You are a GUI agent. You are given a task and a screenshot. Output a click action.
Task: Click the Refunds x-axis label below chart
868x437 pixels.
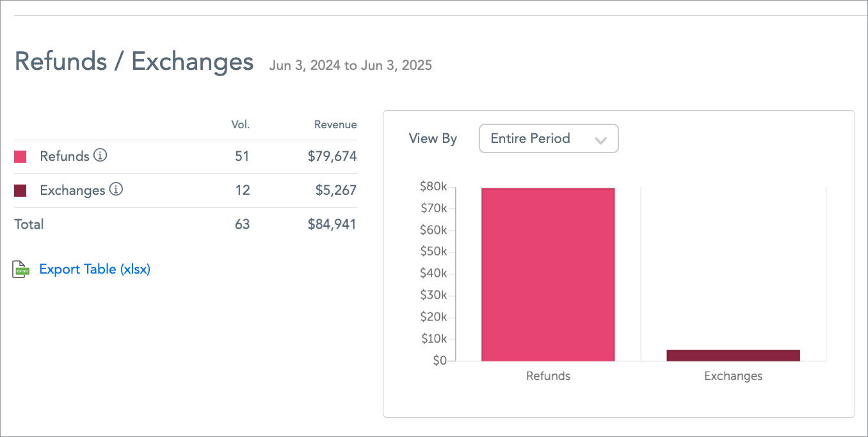[548, 376]
